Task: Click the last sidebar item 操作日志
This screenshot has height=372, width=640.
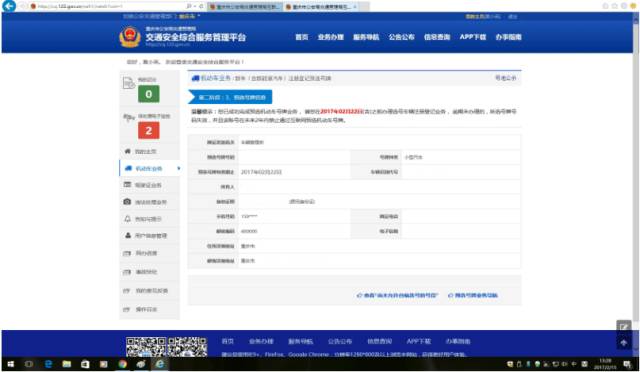Action: click(x=149, y=309)
